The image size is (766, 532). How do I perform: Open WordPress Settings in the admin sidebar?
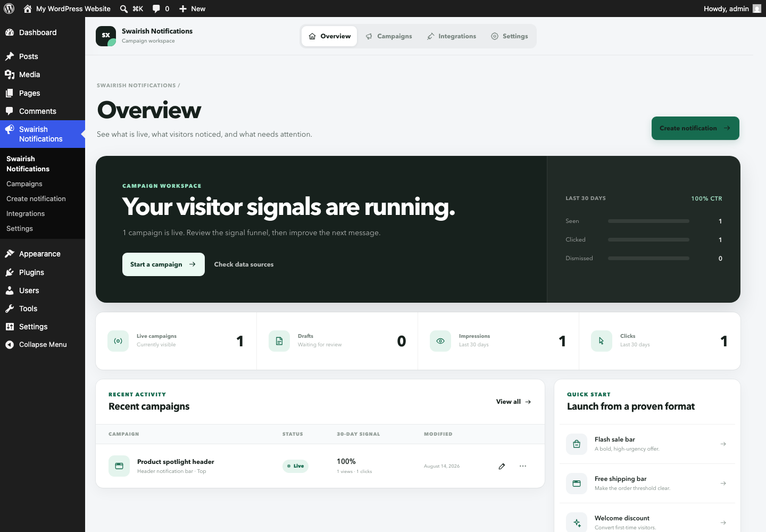[43, 327]
